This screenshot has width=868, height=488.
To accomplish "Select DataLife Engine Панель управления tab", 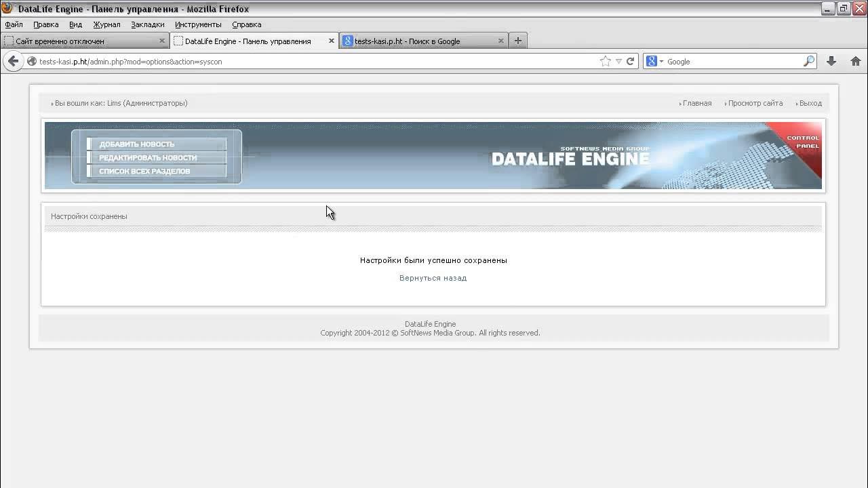I will (254, 41).
